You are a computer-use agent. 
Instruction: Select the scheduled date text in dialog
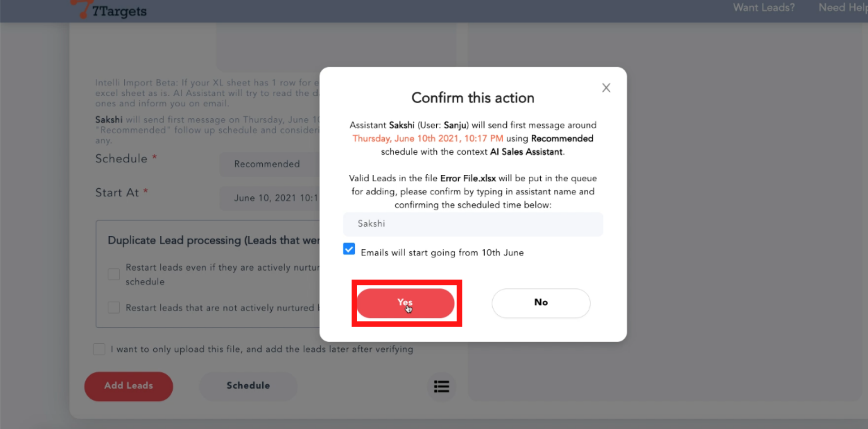tap(428, 139)
